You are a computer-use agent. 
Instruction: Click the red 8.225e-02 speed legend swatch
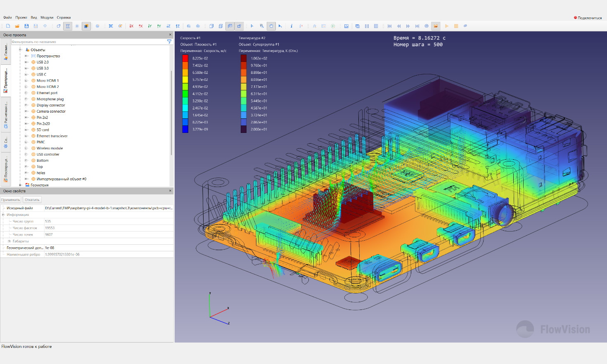185,58
